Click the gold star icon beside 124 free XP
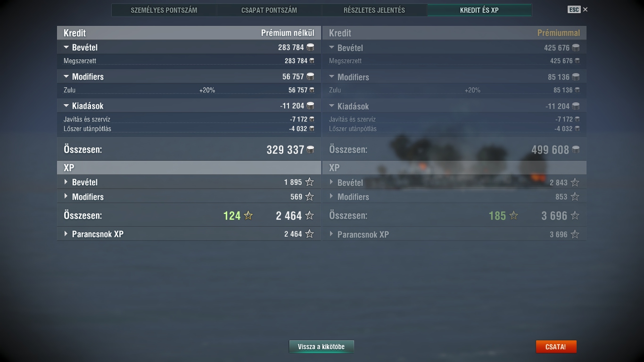Viewport: 644px width, 362px height. tap(248, 215)
